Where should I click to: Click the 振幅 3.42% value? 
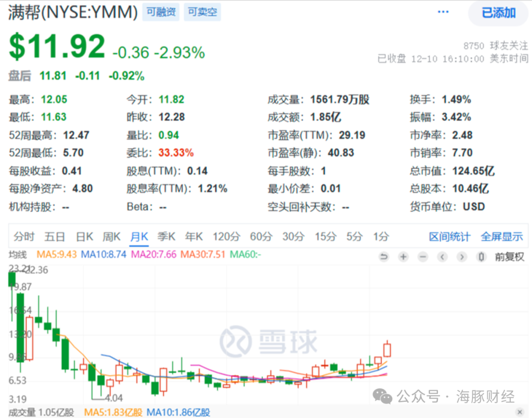click(x=456, y=117)
